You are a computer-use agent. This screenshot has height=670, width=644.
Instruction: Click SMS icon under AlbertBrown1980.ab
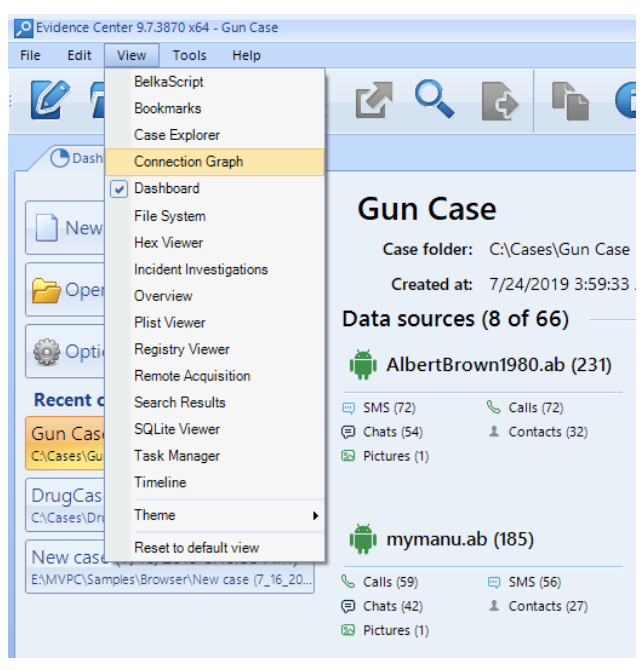pos(348,408)
